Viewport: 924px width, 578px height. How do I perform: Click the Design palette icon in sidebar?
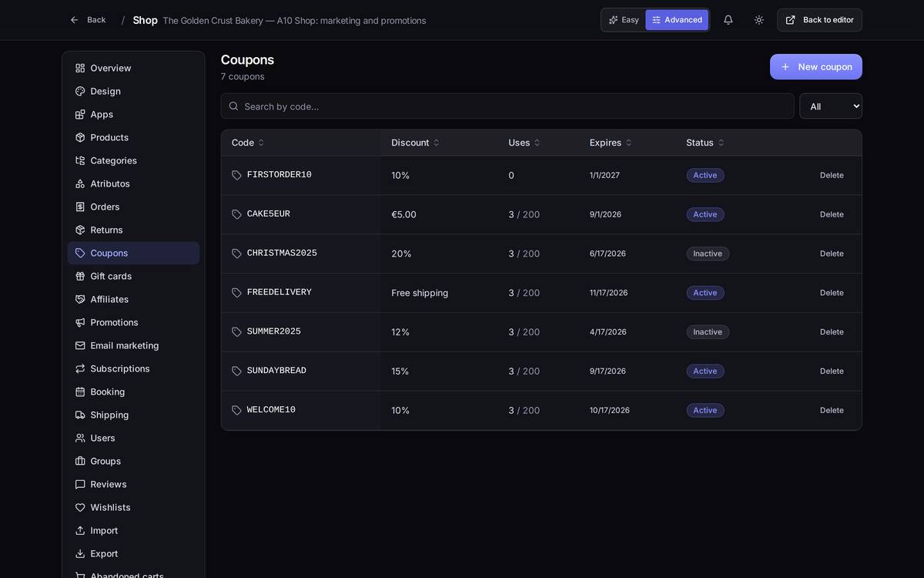(80, 91)
